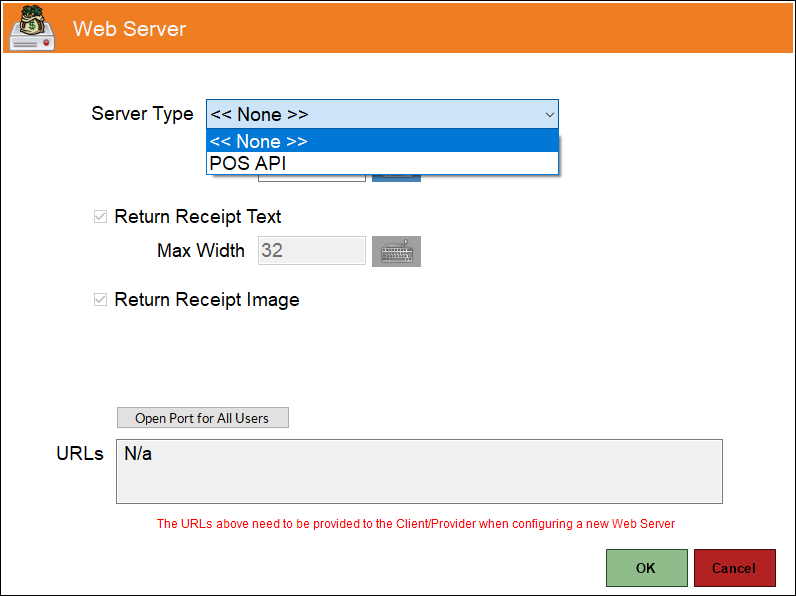Click the blue keyboard button under the dropdown list
Image resolution: width=796 pixels, height=596 pixels.
coord(396,178)
